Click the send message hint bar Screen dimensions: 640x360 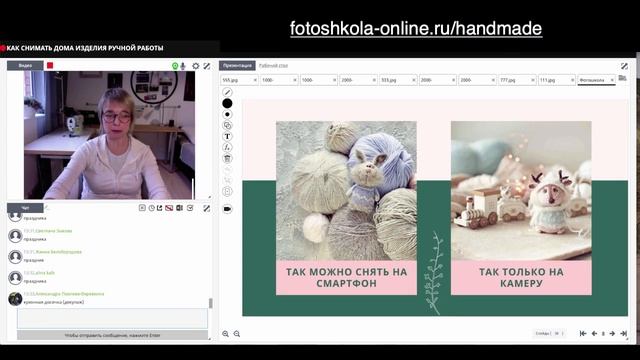[112, 335]
